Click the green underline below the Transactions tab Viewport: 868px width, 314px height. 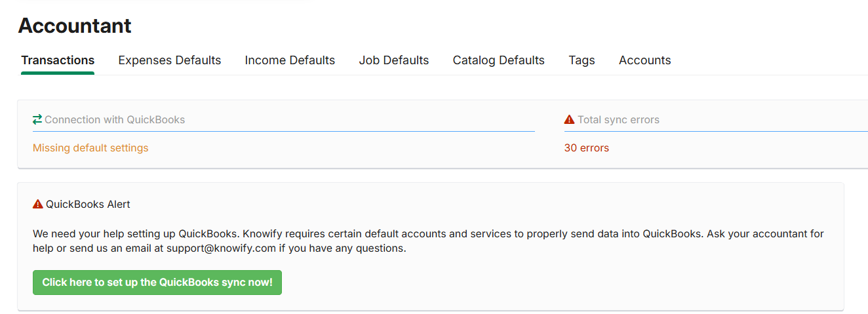[x=58, y=73]
